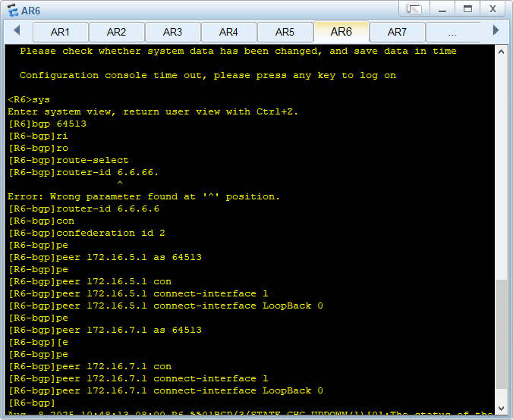This screenshot has height=420, width=513.
Task: Click the '[R6-bgp][e' typo line
Action: [x=38, y=342]
